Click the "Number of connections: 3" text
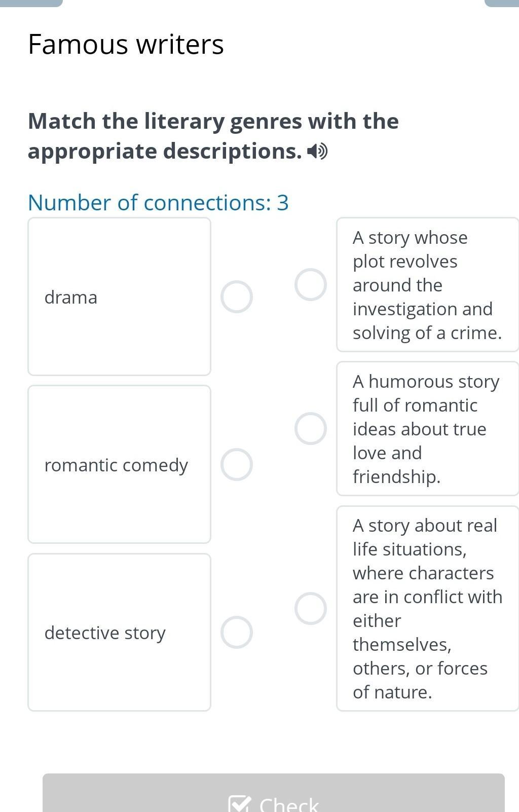The width and height of the screenshot is (519, 812). (158, 203)
